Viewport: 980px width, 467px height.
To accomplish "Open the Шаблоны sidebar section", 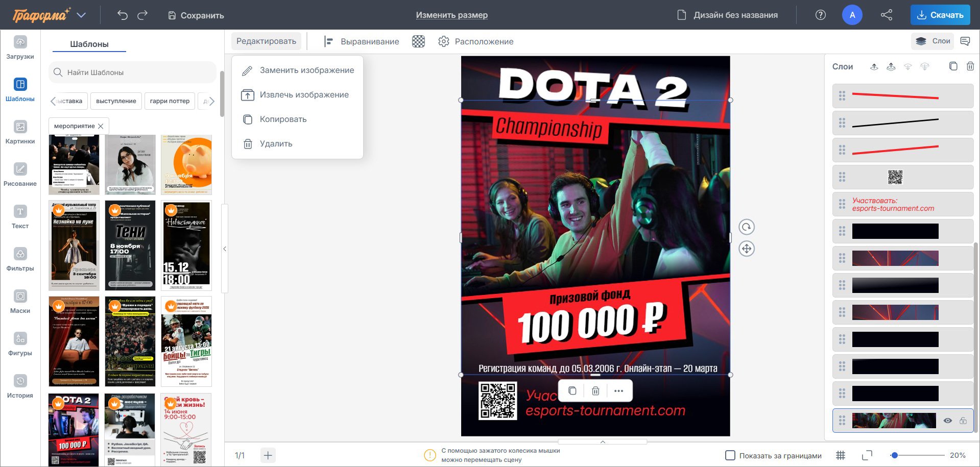I will click(20, 90).
